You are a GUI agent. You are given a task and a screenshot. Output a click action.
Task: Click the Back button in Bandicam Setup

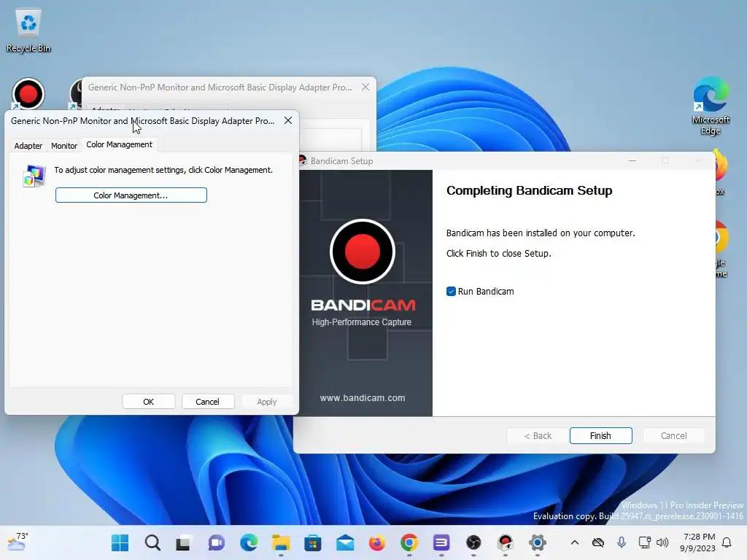(538, 436)
